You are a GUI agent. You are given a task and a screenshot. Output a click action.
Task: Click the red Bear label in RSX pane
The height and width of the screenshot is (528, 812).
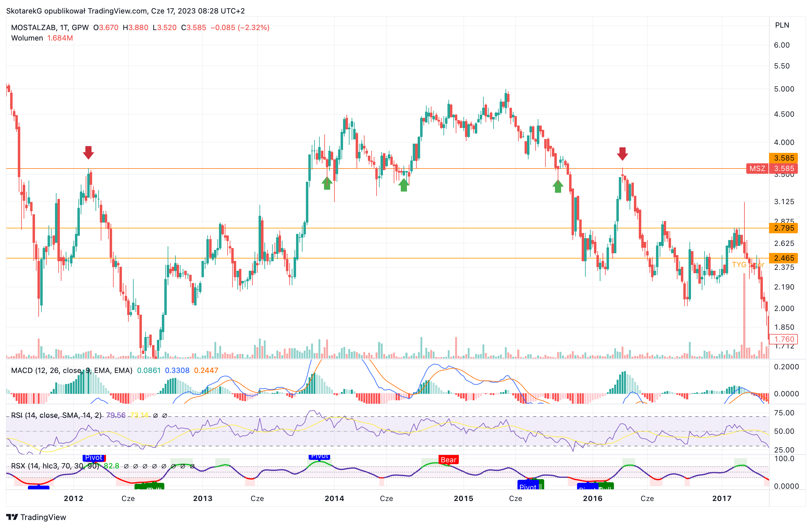click(x=448, y=460)
